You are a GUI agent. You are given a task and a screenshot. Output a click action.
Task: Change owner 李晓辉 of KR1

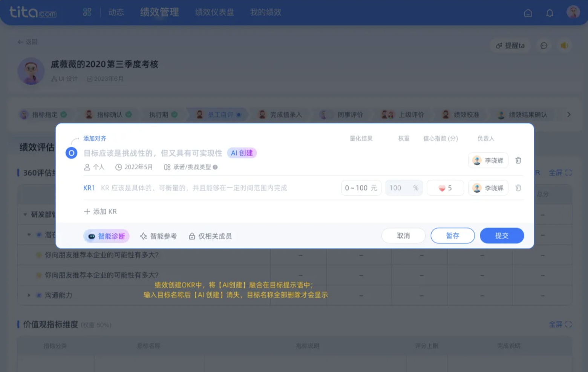488,188
